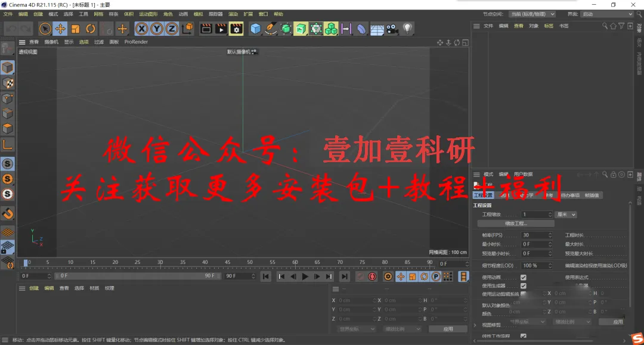Open Object Manager 对象 menu

pyautogui.click(x=534, y=26)
